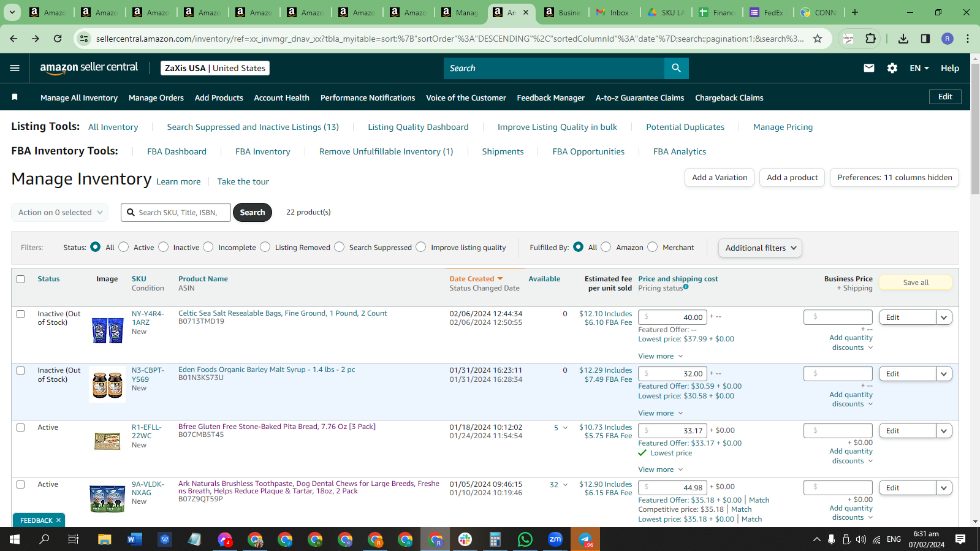Screen dimensions: 980x551
Task: Click the Celtic Sea Salt product thumbnail
Action: pyautogui.click(x=108, y=330)
